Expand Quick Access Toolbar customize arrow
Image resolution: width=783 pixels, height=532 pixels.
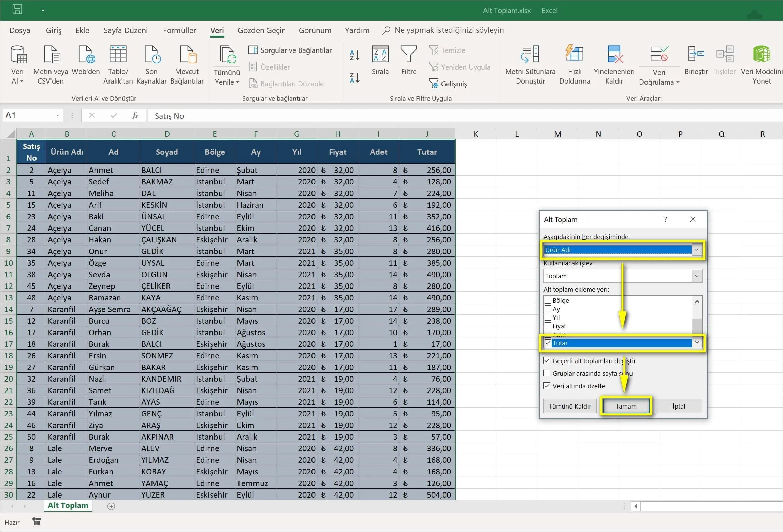[43, 10]
